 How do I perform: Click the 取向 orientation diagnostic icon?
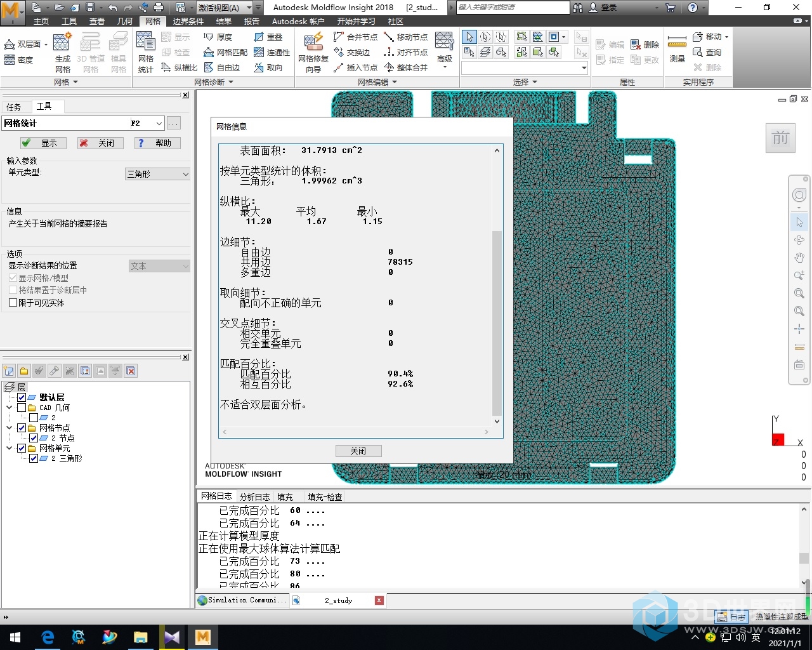click(x=268, y=67)
